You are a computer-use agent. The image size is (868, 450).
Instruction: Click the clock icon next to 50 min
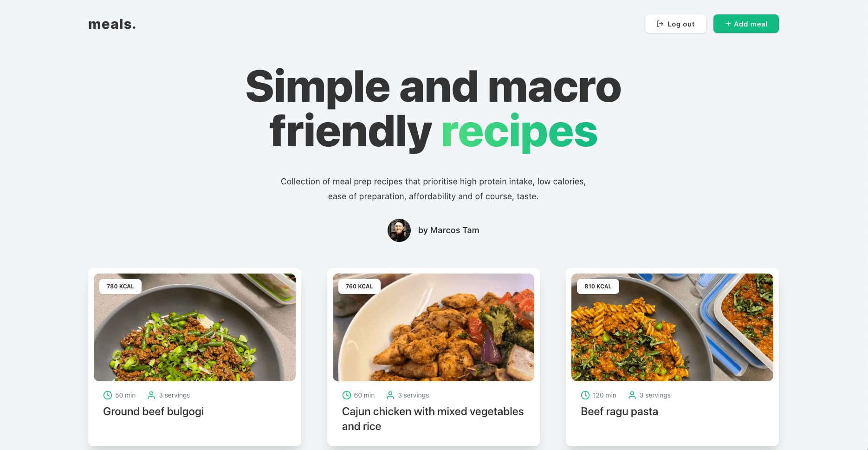point(108,395)
